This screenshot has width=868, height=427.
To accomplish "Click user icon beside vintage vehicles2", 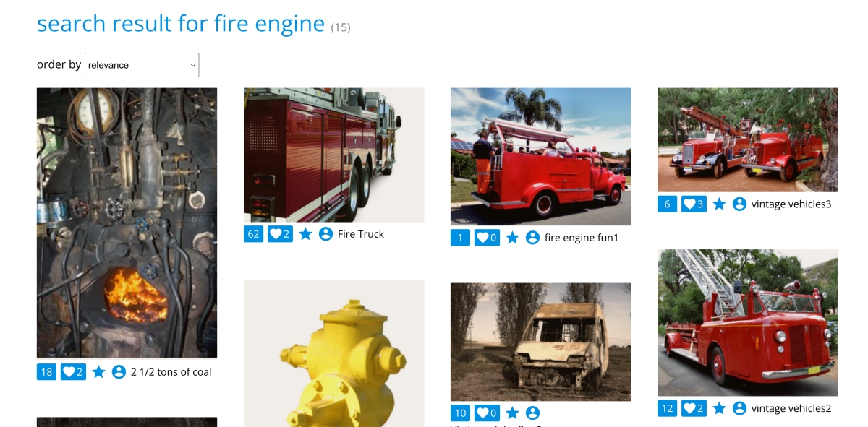I will click(x=739, y=408).
